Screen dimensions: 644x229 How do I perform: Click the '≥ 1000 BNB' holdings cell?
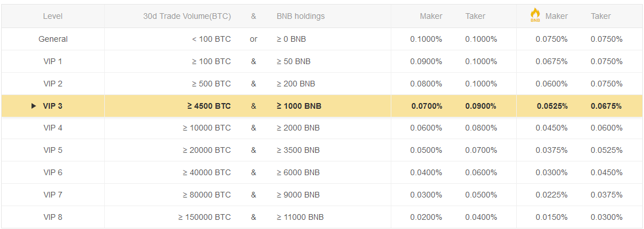coord(299,106)
